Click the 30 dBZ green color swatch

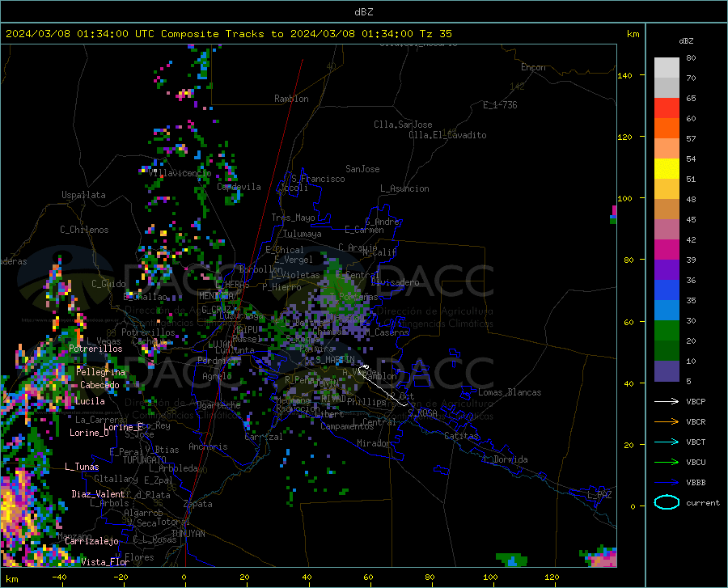(667, 331)
